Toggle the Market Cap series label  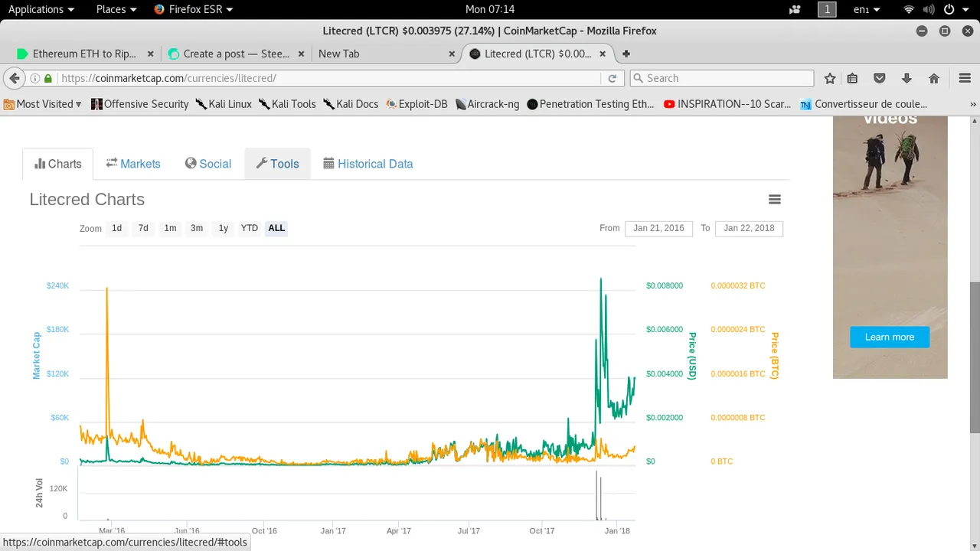point(36,356)
